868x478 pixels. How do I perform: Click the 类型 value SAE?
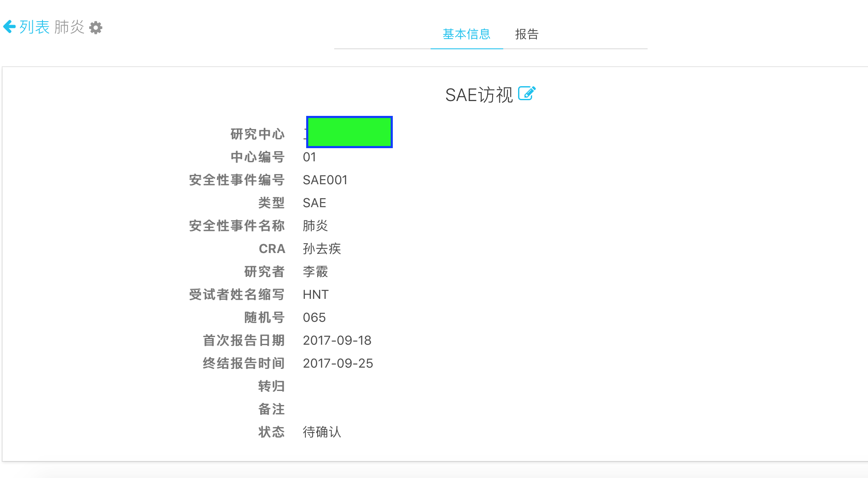[314, 203]
